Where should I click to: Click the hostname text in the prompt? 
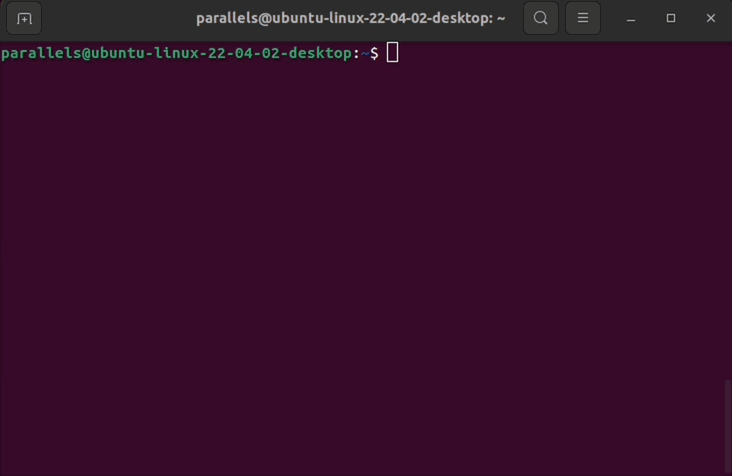tap(220, 53)
